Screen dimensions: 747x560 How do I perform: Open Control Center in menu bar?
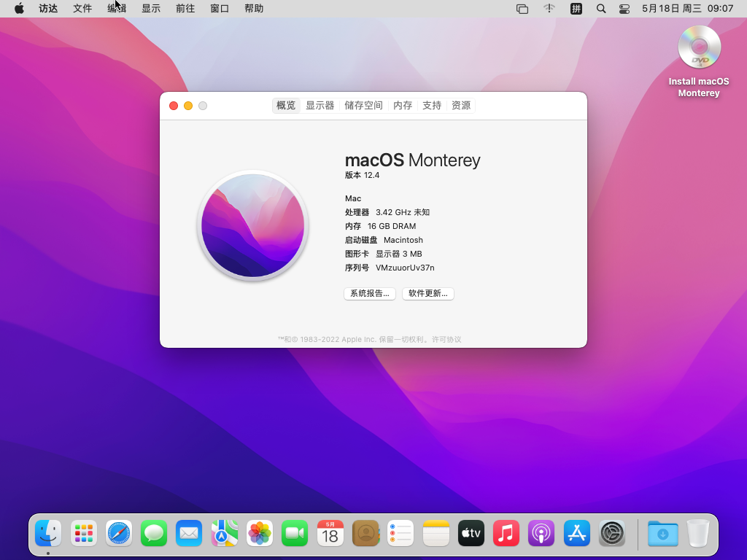[624, 9]
